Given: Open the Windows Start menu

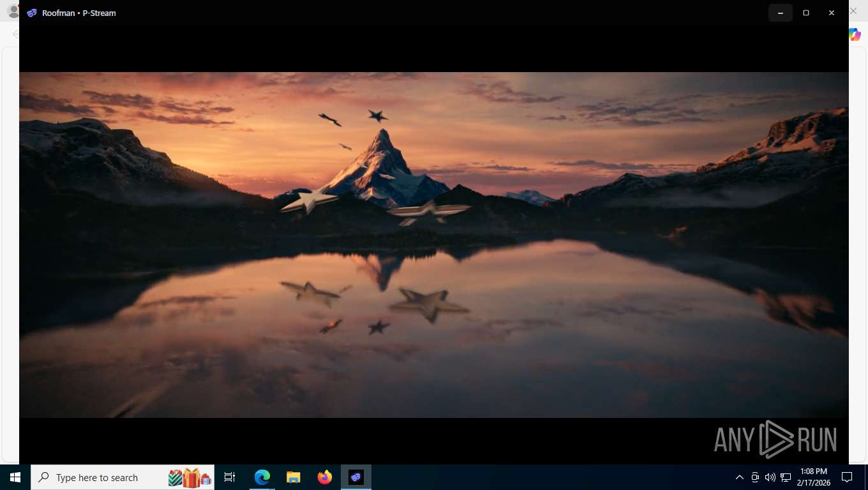Looking at the screenshot, I should point(15,477).
